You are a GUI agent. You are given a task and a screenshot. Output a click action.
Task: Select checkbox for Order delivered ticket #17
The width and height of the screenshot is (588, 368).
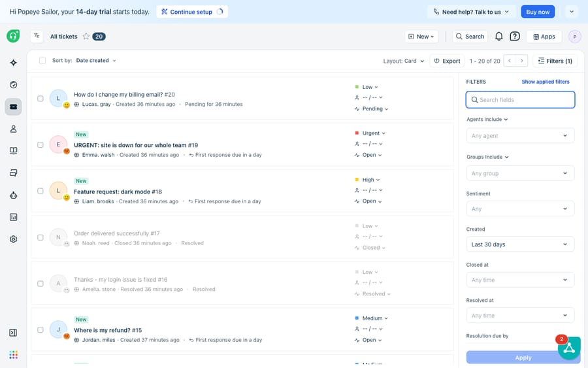point(40,237)
